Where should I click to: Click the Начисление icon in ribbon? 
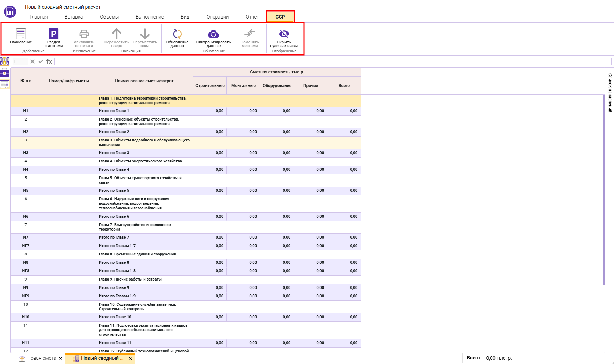click(21, 34)
